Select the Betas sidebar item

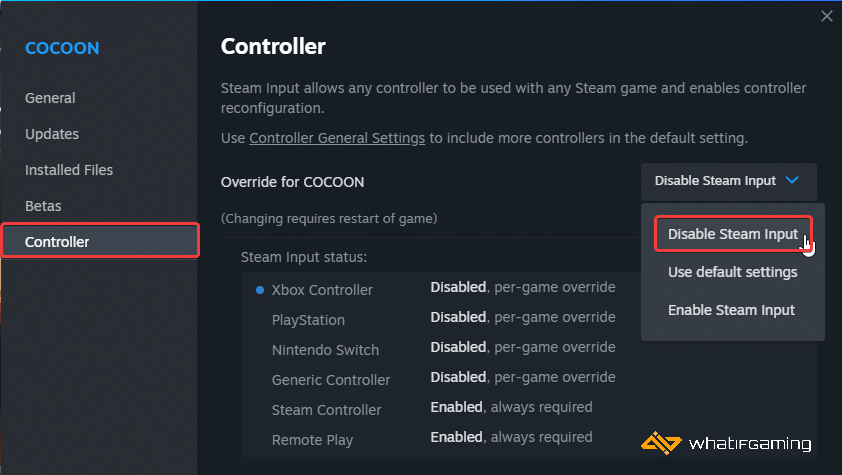click(43, 206)
